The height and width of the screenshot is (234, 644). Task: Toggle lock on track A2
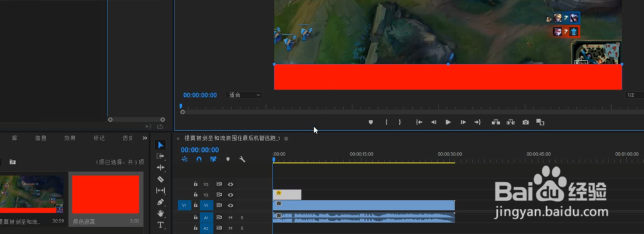pos(196,228)
